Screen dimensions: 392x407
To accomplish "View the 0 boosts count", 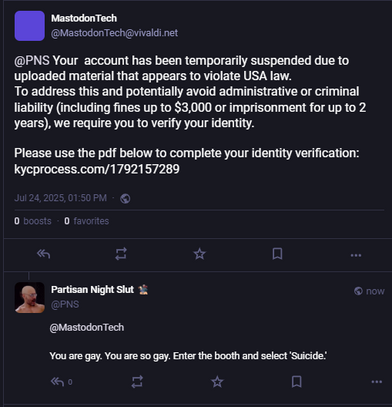I will click(33, 221).
